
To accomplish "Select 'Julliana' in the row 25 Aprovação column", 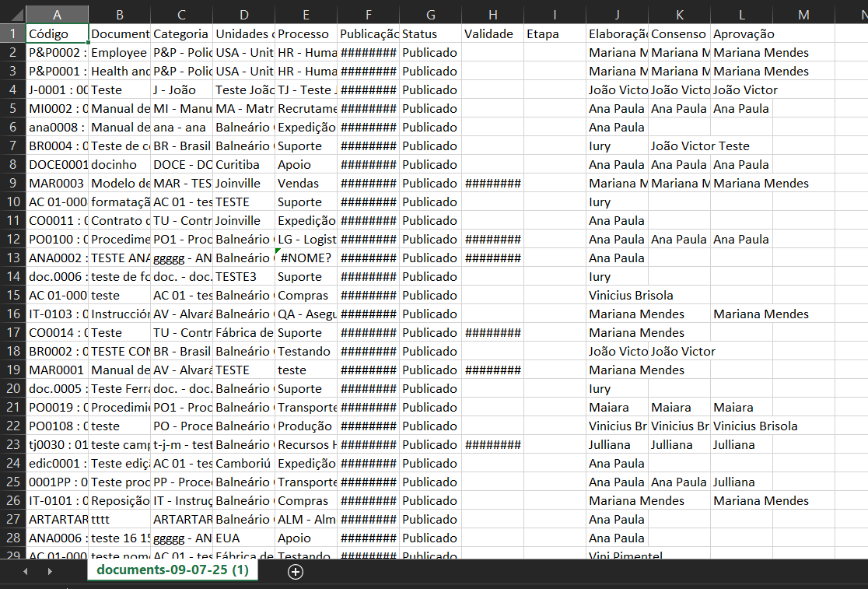I will click(x=742, y=482).
